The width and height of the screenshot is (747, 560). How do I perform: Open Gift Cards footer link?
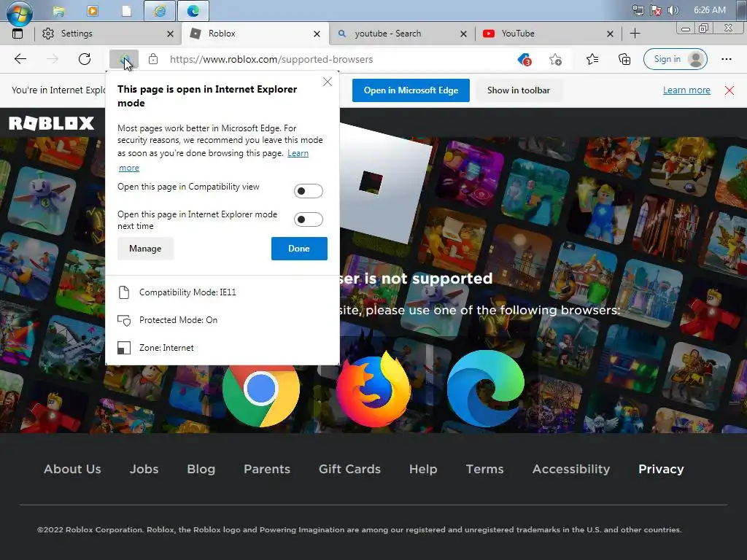click(349, 469)
